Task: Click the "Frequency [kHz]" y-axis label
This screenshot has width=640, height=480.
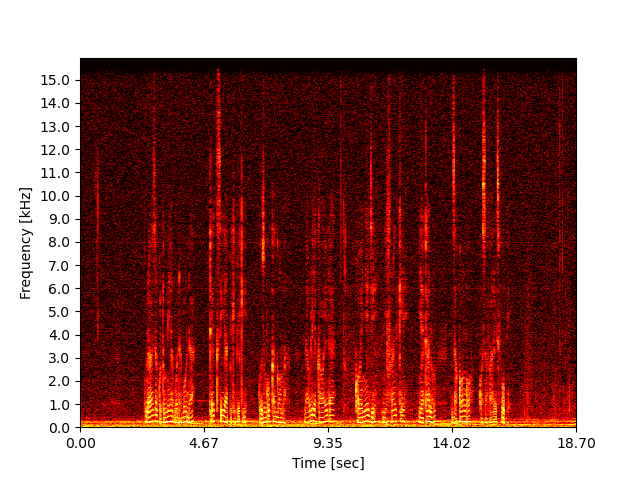Action: click(x=25, y=243)
